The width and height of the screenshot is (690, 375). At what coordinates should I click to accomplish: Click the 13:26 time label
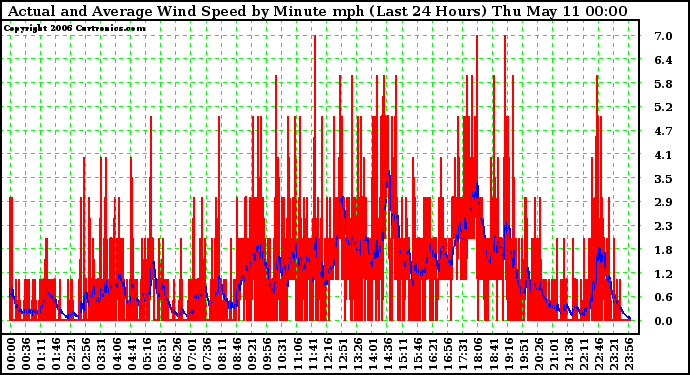357,353
